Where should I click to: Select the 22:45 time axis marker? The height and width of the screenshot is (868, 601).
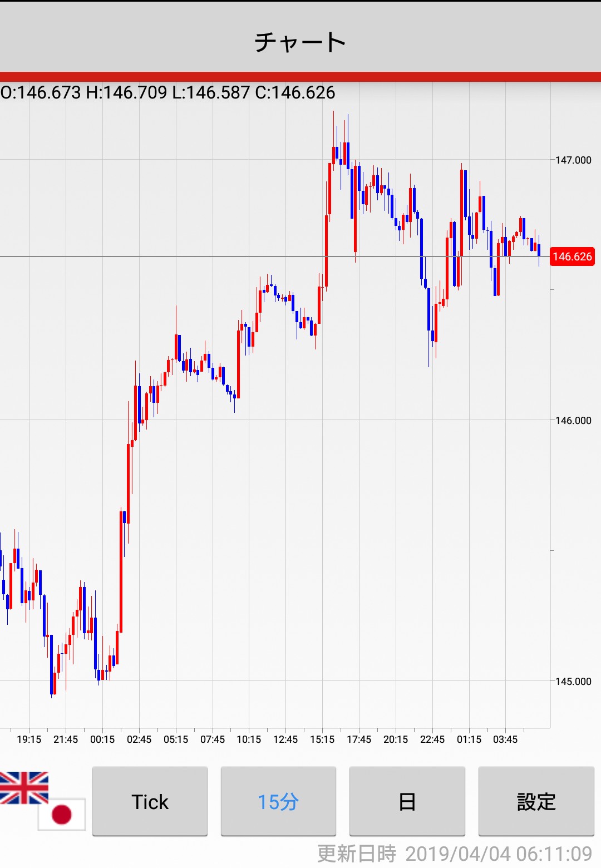[432, 739]
